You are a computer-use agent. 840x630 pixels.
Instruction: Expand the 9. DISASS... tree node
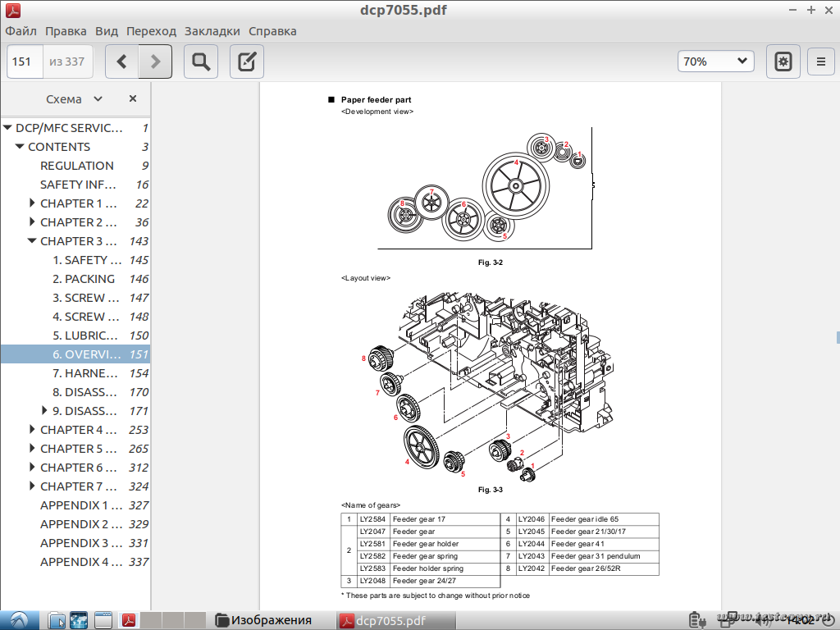[44, 411]
